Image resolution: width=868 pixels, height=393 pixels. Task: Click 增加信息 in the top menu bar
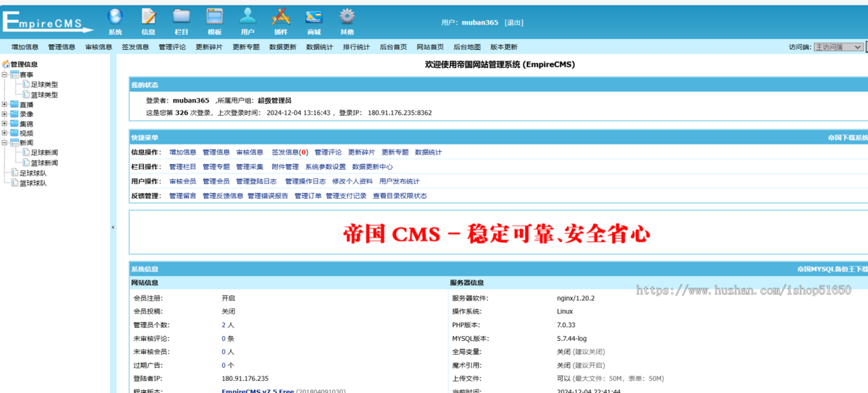point(25,47)
